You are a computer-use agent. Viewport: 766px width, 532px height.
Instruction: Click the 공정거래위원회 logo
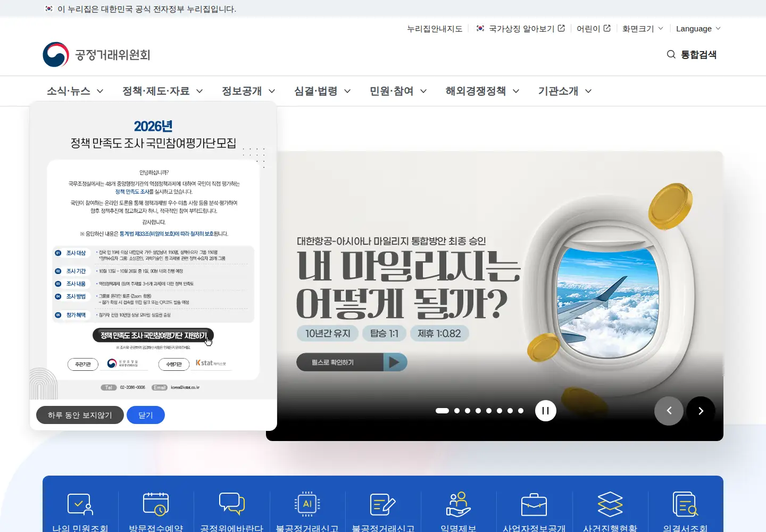click(x=96, y=55)
